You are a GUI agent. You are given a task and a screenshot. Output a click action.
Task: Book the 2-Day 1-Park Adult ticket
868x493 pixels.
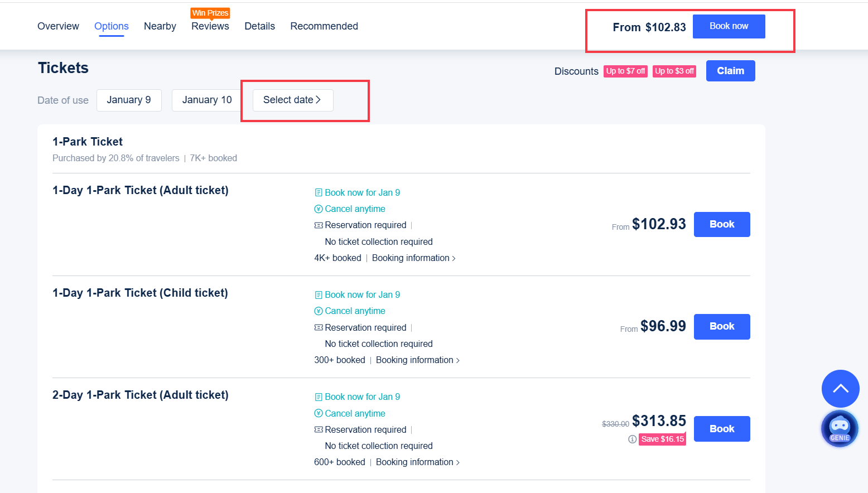[x=721, y=428]
